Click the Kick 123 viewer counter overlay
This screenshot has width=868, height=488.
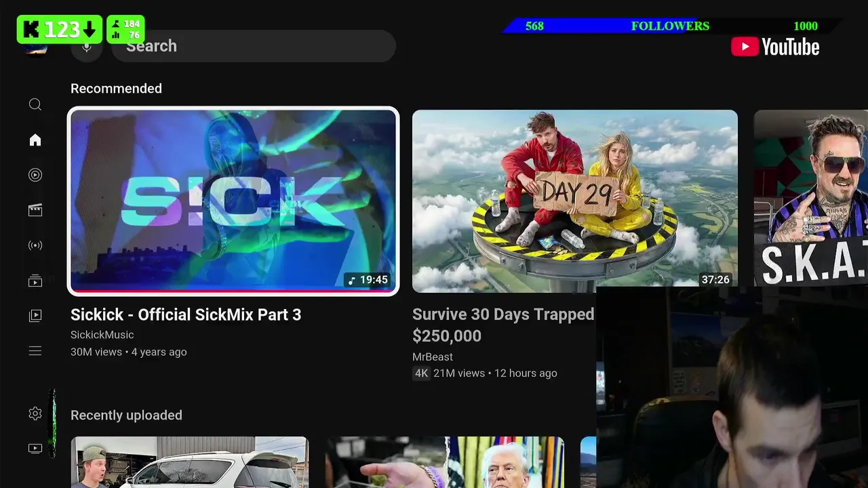point(60,29)
